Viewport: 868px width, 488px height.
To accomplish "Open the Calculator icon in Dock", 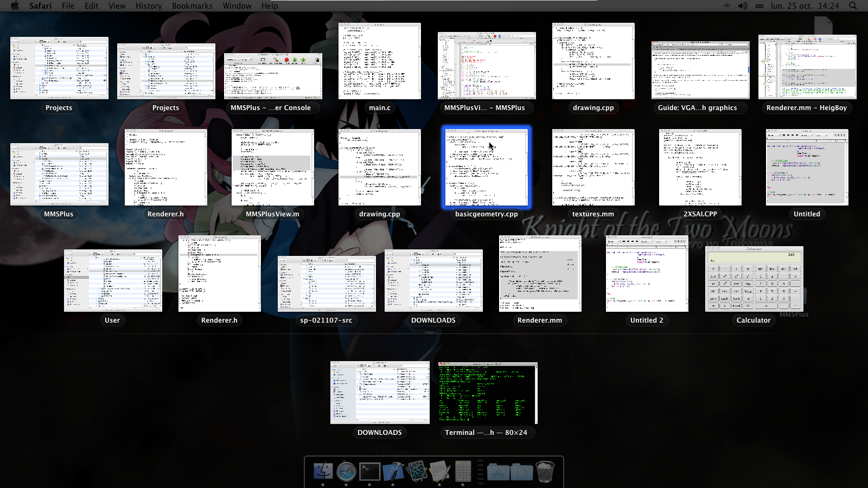I will (463, 471).
